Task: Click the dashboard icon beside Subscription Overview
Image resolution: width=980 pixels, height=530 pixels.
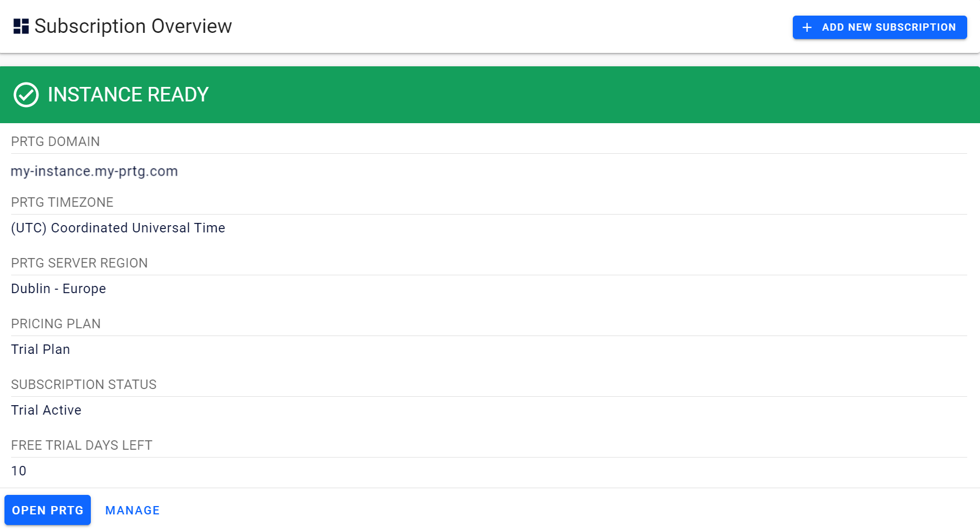Action: pyautogui.click(x=21, y=26)
